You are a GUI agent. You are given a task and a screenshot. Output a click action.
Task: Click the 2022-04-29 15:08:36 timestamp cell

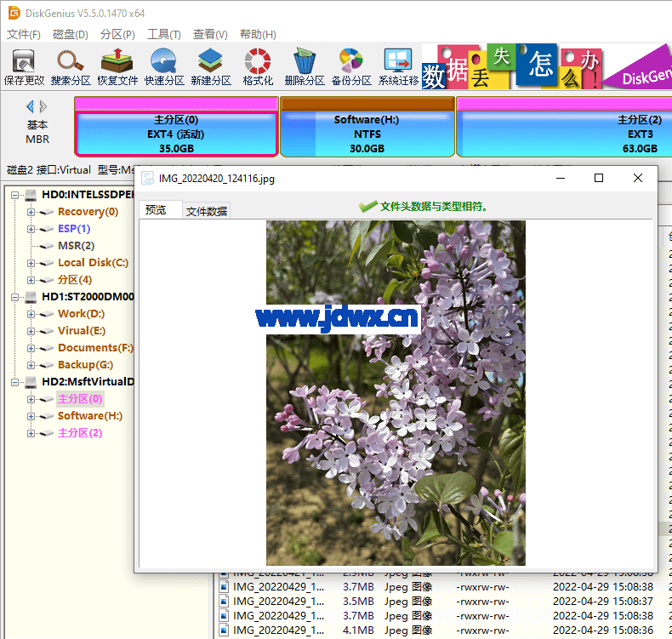(x=603, y=630)
